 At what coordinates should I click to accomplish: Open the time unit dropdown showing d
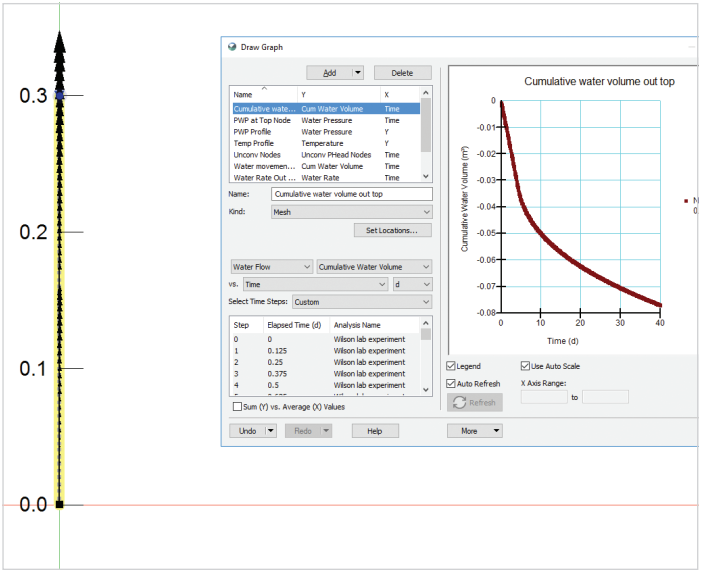coord(412,284)
